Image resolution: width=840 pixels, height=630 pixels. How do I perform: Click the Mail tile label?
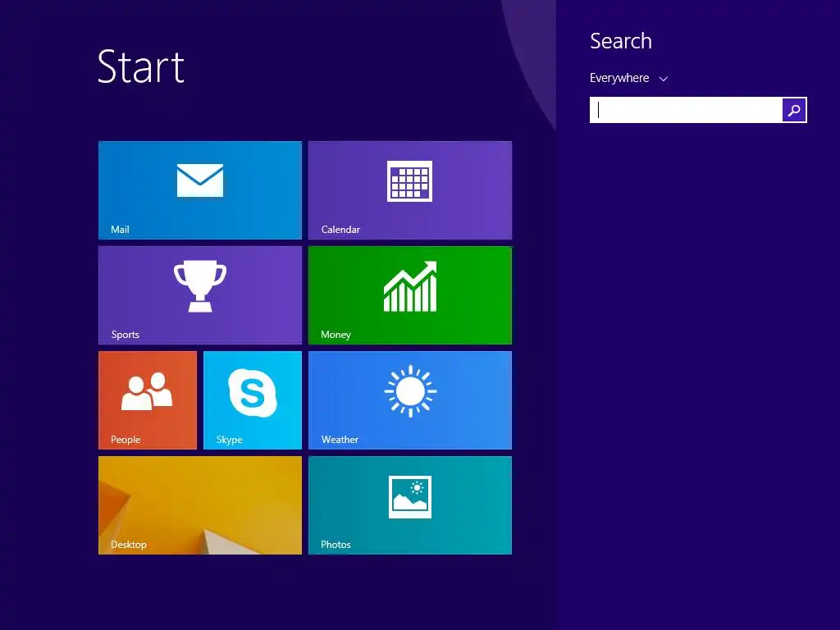point(120,230)
